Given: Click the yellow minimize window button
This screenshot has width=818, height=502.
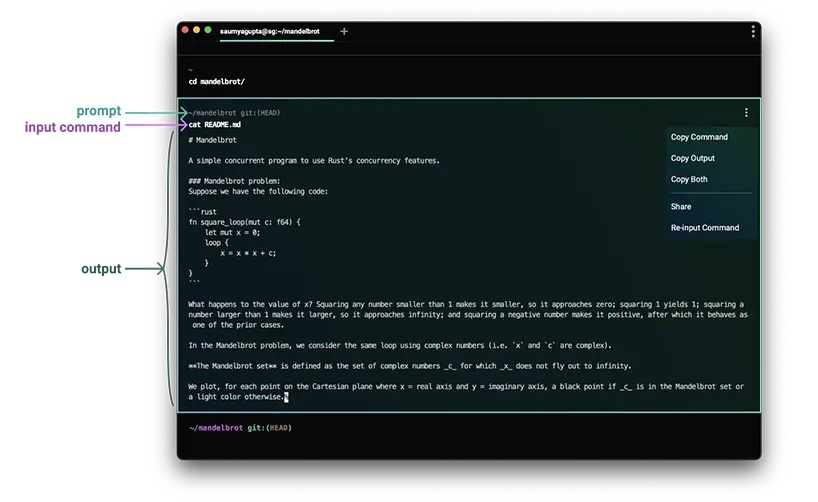Looking at the screenshot, I should (197, 30).
